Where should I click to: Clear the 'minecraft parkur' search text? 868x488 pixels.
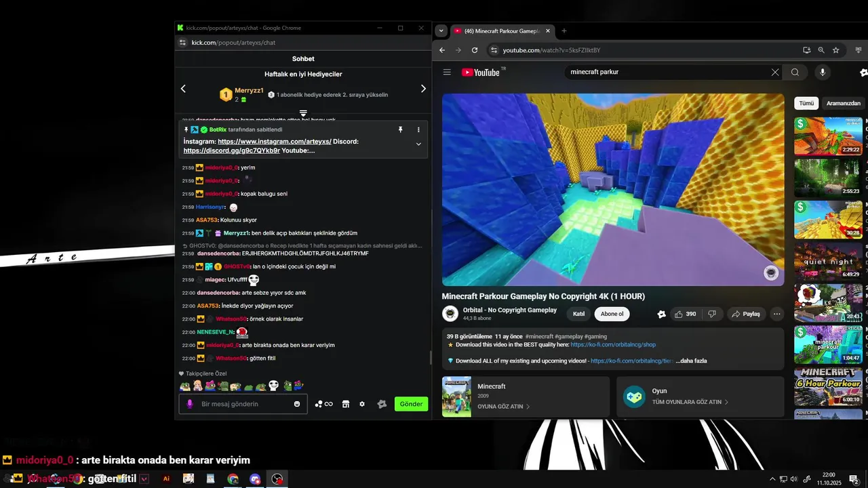click(x=775, y=73)
